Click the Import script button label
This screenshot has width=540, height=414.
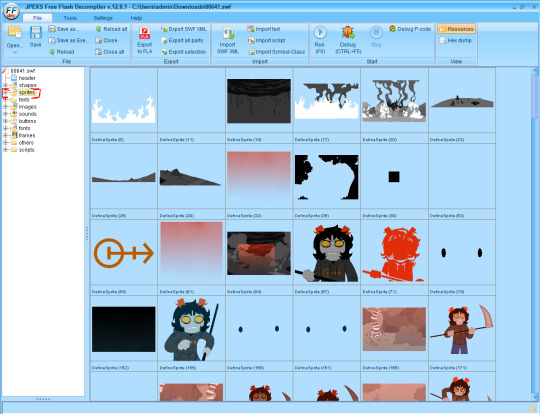(x=270, y=40)
